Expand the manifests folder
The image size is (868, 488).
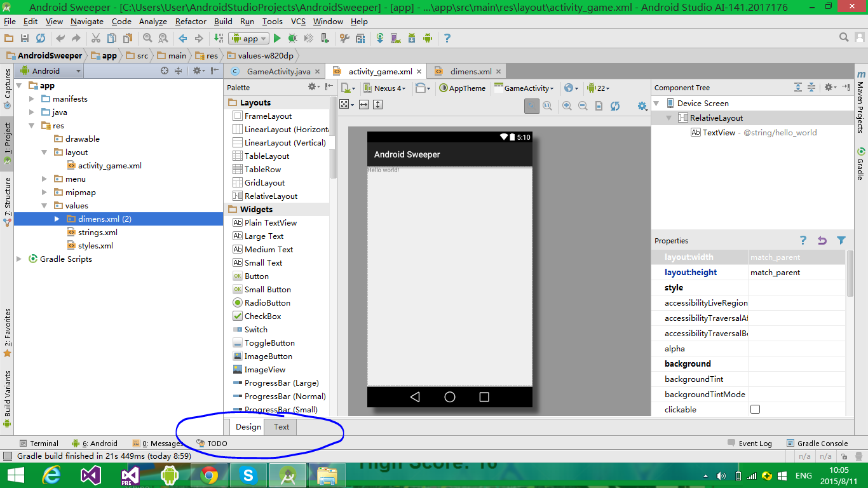(x=32, y=99)
